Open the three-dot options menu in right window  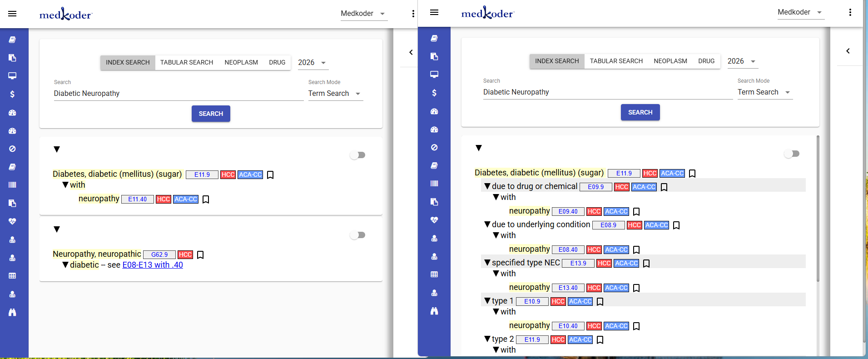click(x=850, y=12)
